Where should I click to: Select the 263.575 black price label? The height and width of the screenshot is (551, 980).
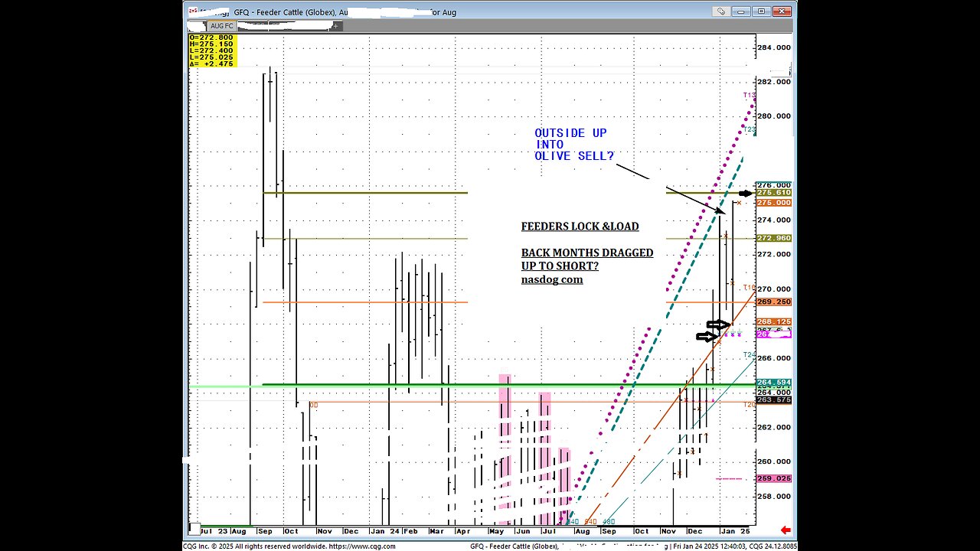[x=773, y=400]
